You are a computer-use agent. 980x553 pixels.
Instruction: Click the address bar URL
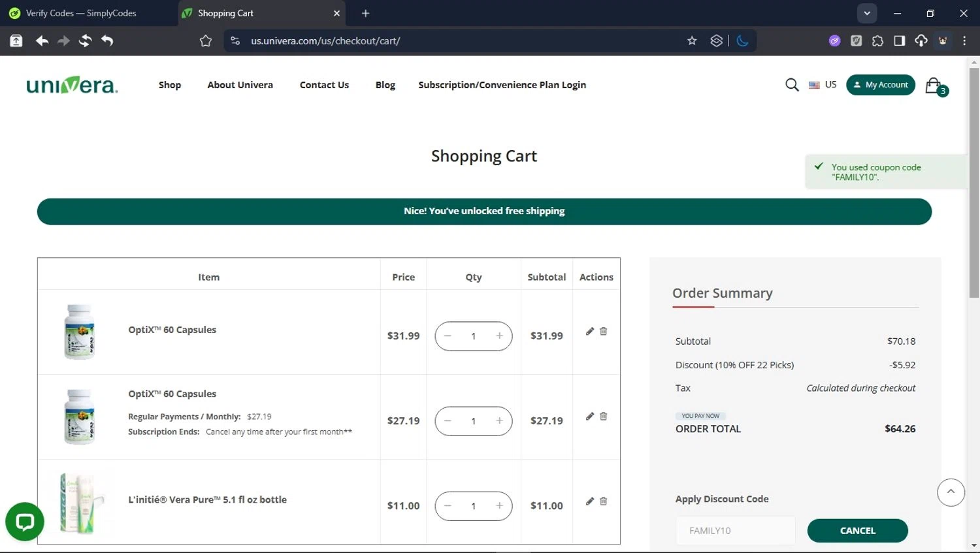(x=325, y=40)
